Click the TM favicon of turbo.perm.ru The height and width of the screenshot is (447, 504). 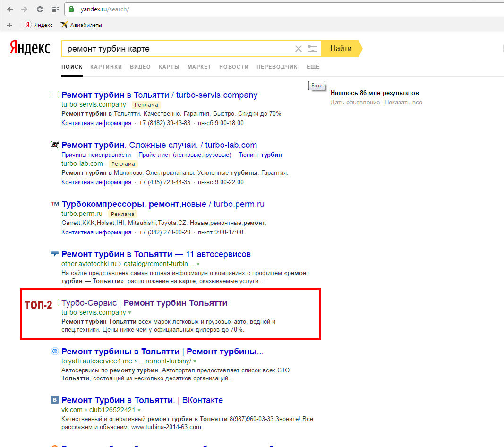click(55, 204)
